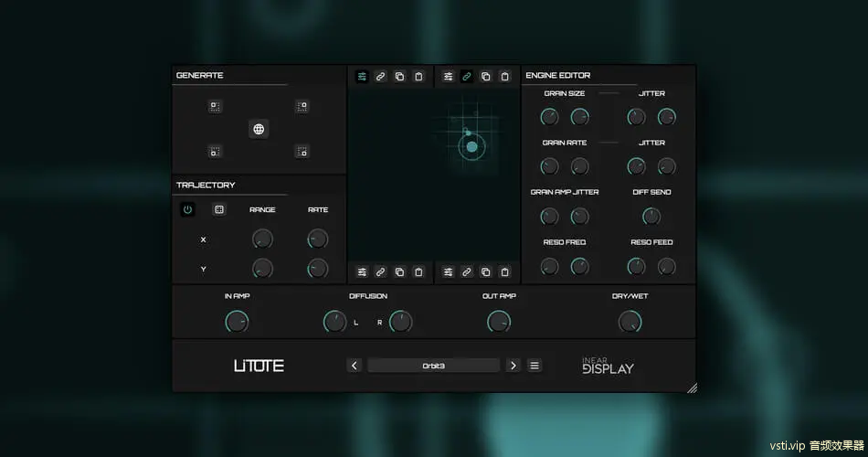Copy the top-right engine settings
This screenshot has height=457, width=868.
pos(485,77)
